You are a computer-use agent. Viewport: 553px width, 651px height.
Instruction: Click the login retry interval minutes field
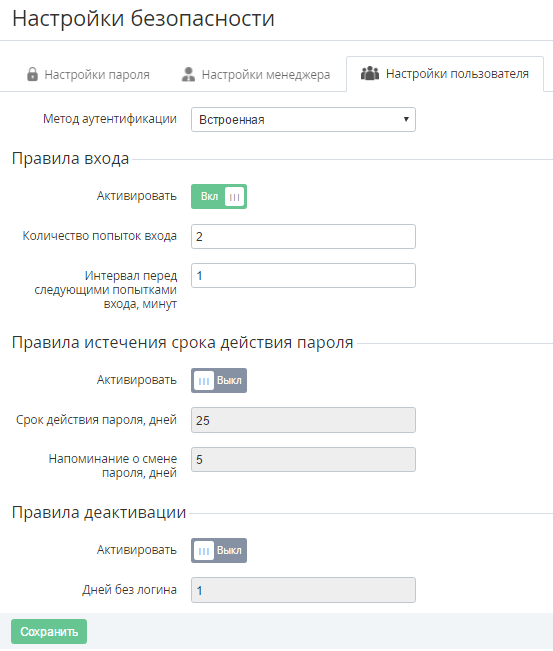303,276
